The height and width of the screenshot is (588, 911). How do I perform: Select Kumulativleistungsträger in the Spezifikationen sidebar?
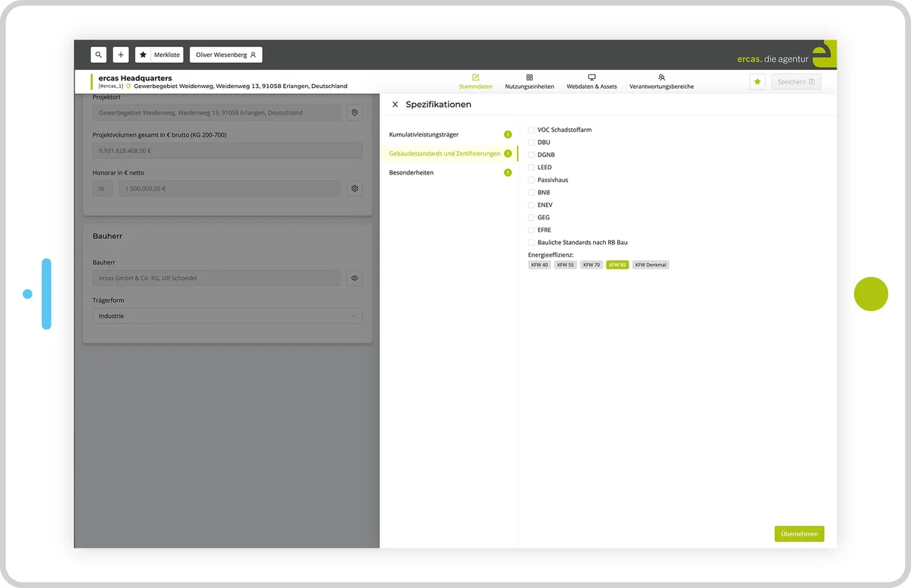pyautogui.click(x=424, y=134)
